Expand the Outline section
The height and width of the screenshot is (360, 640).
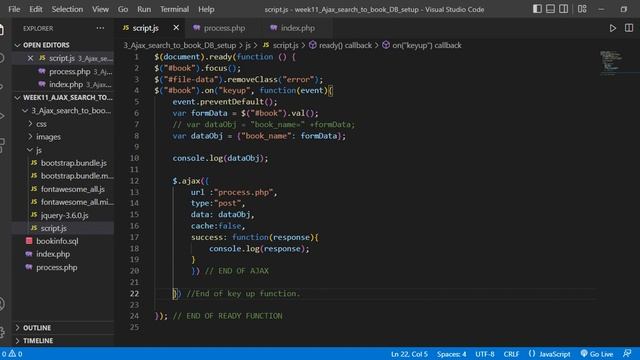click(x=63, y=328)
